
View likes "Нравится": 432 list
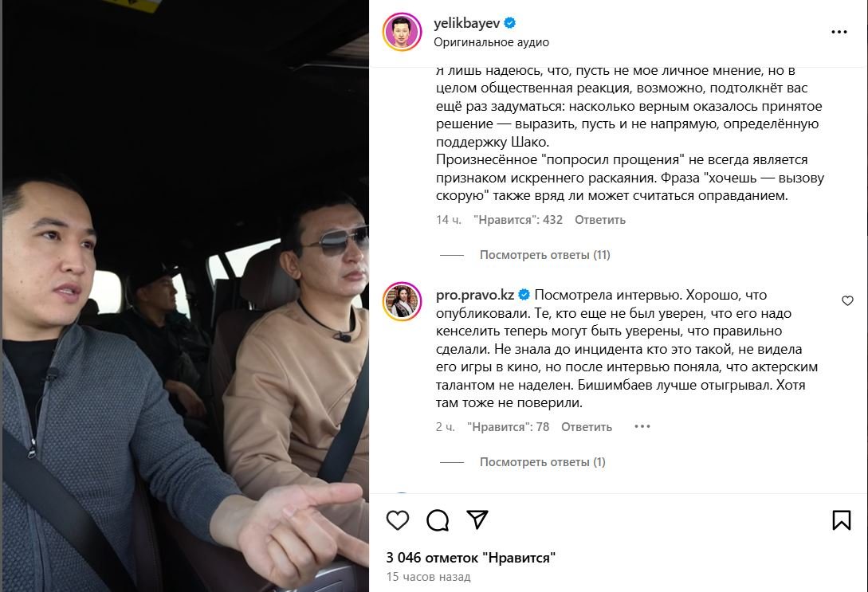(517, 220)
